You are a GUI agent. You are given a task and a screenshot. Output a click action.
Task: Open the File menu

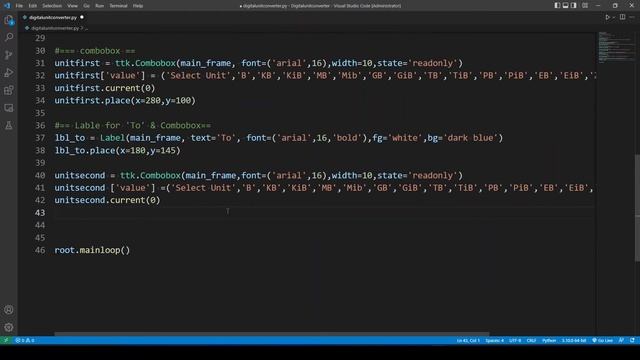(x=19, y=6)
